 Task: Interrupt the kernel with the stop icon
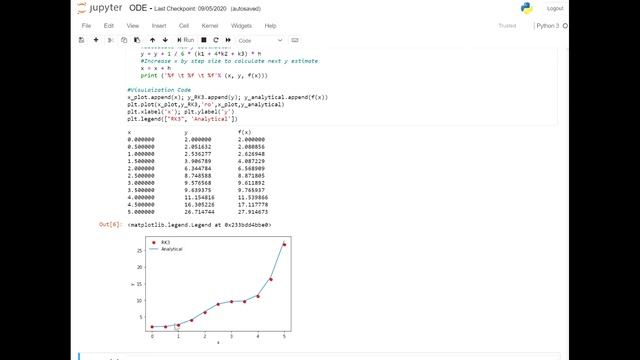[204, 40]
